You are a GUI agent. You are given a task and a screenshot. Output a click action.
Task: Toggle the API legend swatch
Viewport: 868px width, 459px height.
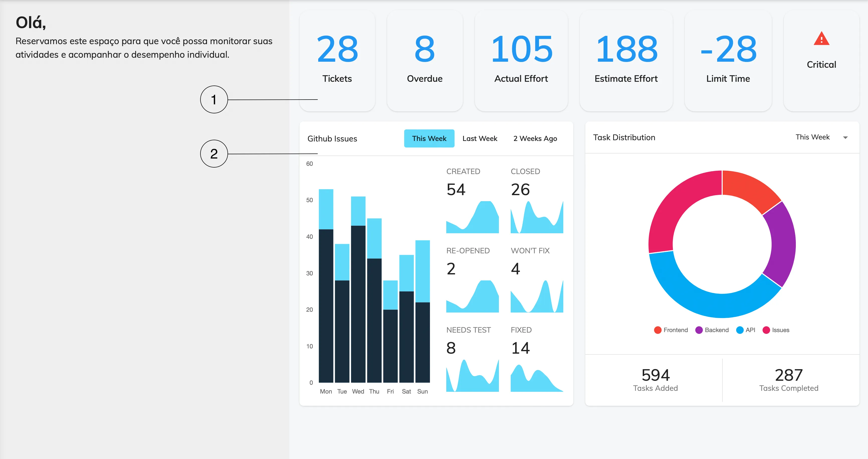[740, 330]
